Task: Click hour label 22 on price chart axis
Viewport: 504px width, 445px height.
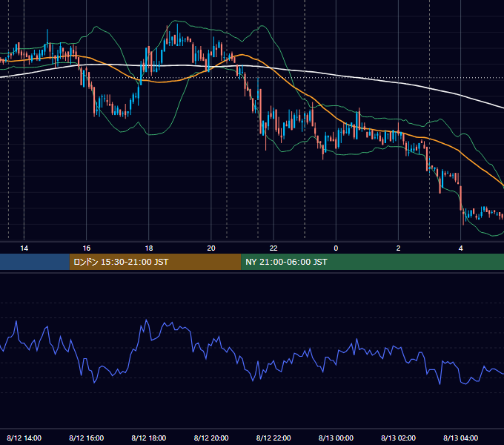Action: click(273, 248)
